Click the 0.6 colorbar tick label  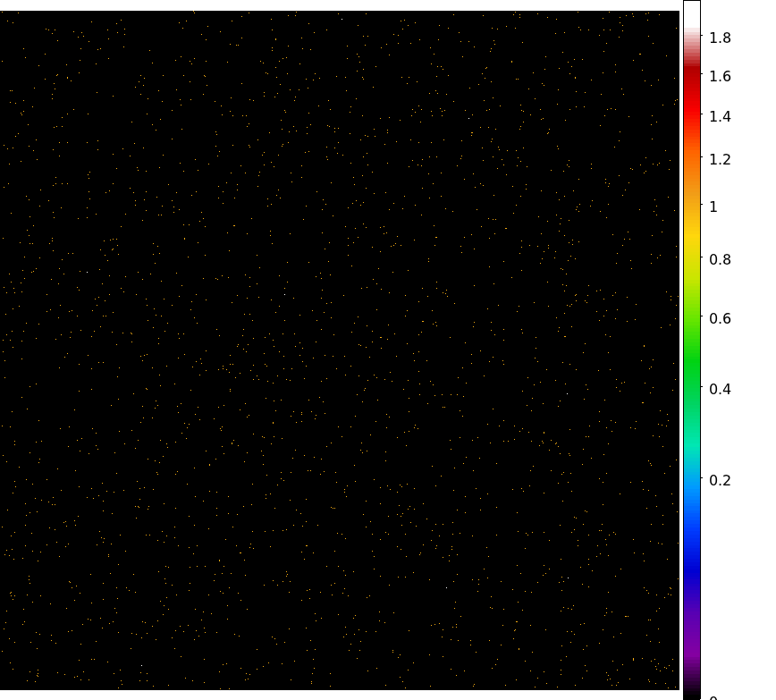coord(720,318)
